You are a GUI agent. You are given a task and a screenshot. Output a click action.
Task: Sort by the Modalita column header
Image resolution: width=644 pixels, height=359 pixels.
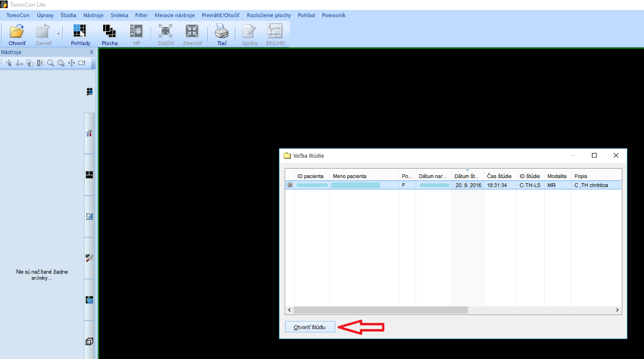click(x=556, y=176)
